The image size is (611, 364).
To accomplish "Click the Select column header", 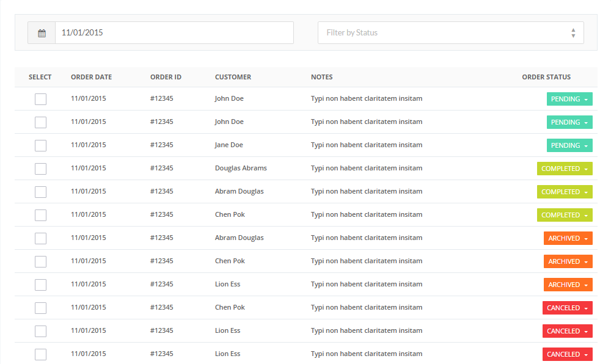I will (40, 77).
